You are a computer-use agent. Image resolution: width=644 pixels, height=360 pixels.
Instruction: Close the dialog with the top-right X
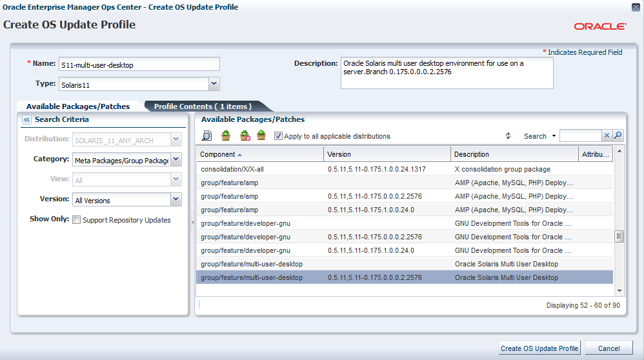[636, 7]
